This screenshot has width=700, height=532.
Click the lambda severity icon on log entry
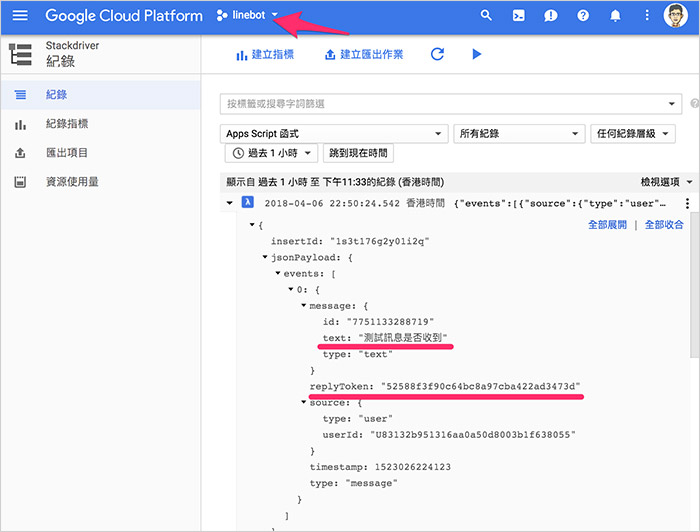pos(248,202)
